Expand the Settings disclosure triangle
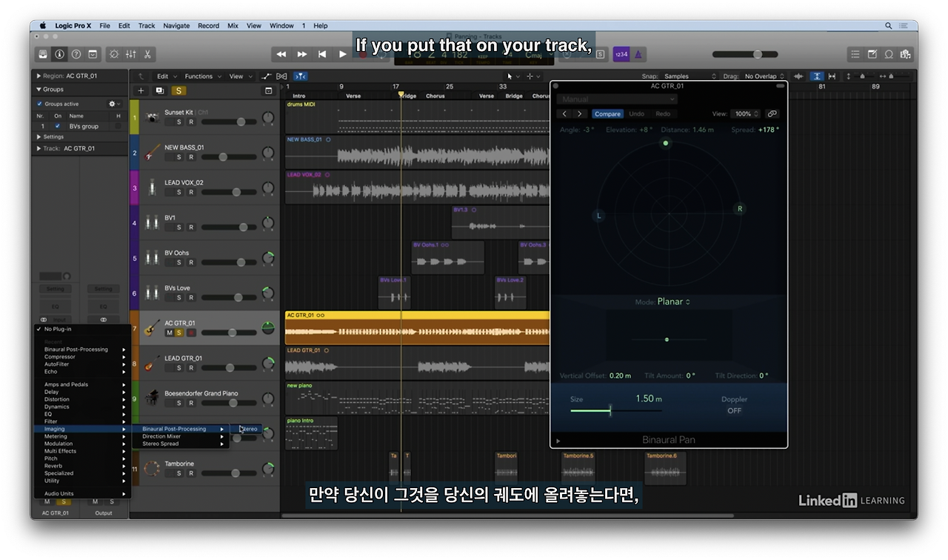948x560 pixels. (x=39, y=137)
